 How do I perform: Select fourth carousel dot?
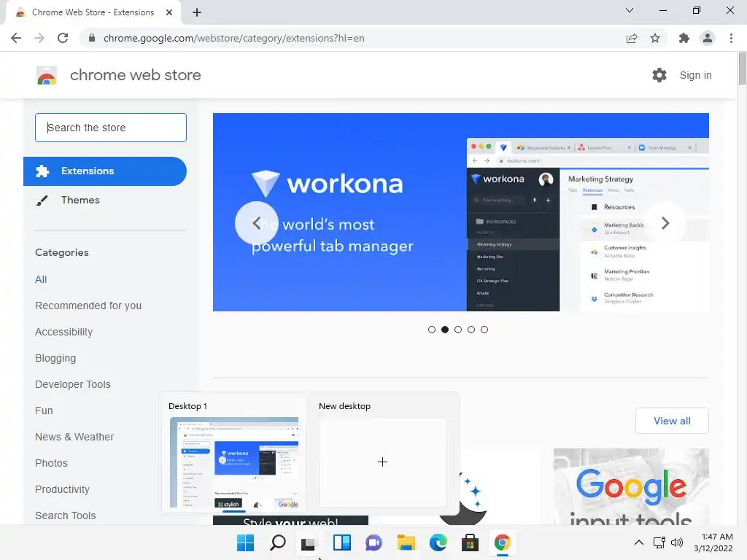coord(471,330)
